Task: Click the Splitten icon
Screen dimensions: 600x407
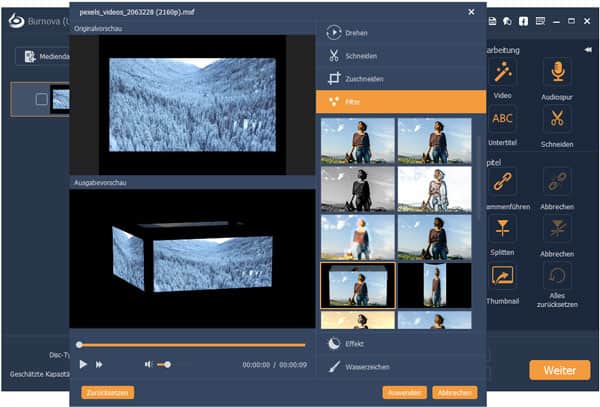Action: tap(502, 230)
